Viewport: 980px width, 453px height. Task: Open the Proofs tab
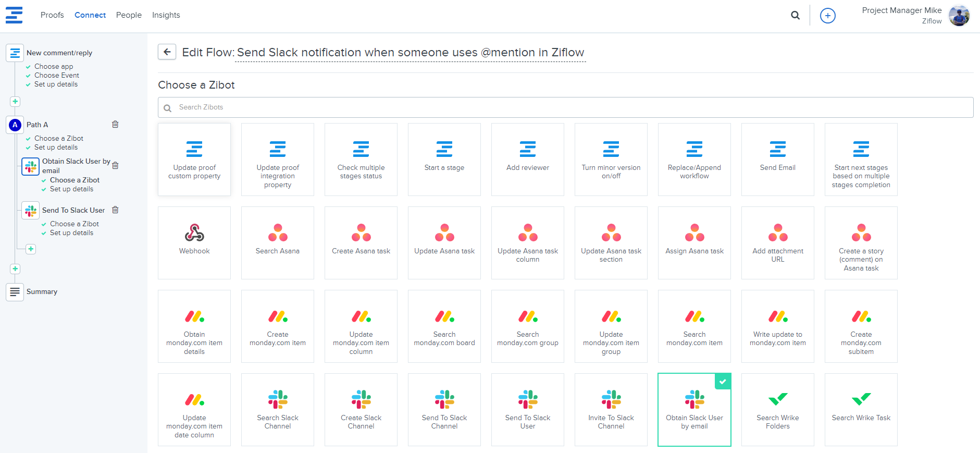(x=52, y=15)
